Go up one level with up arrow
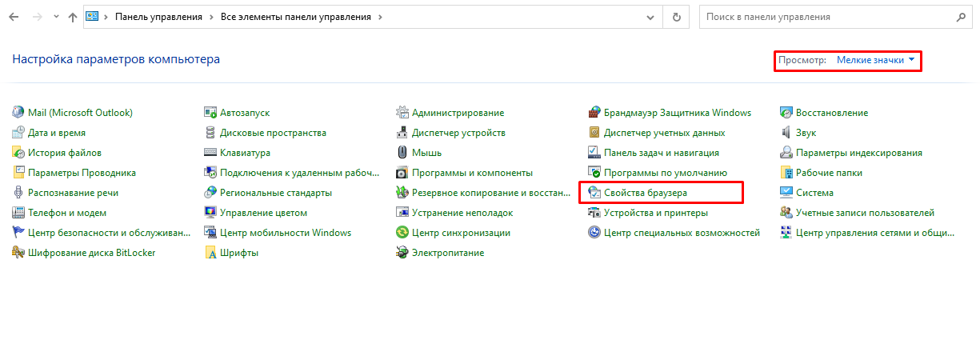This screenshot has height=364, width=980. 73,17
